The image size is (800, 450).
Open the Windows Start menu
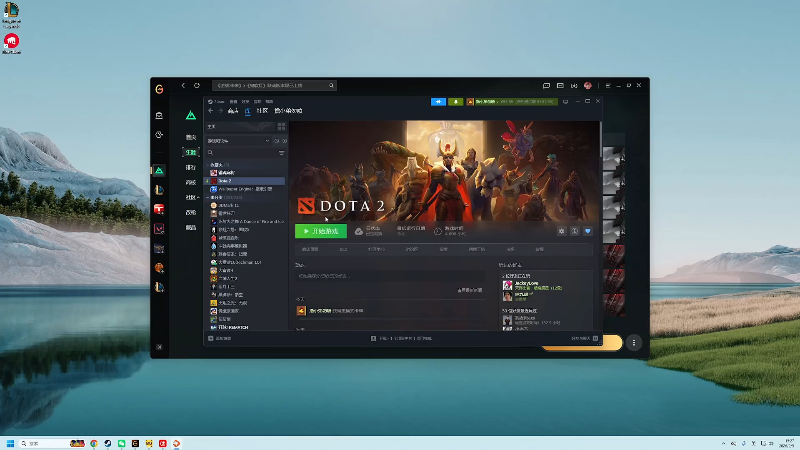tap(10, 443)
